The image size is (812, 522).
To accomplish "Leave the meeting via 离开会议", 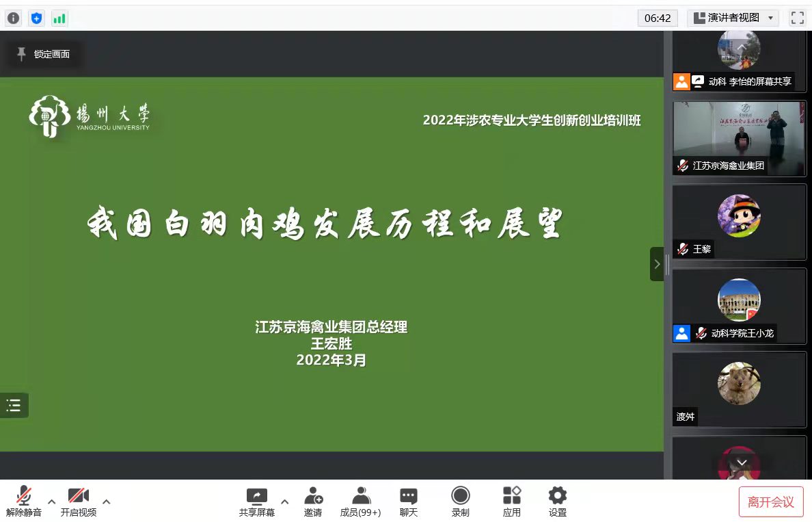I will pyautogui.click(x=771, y=501).
